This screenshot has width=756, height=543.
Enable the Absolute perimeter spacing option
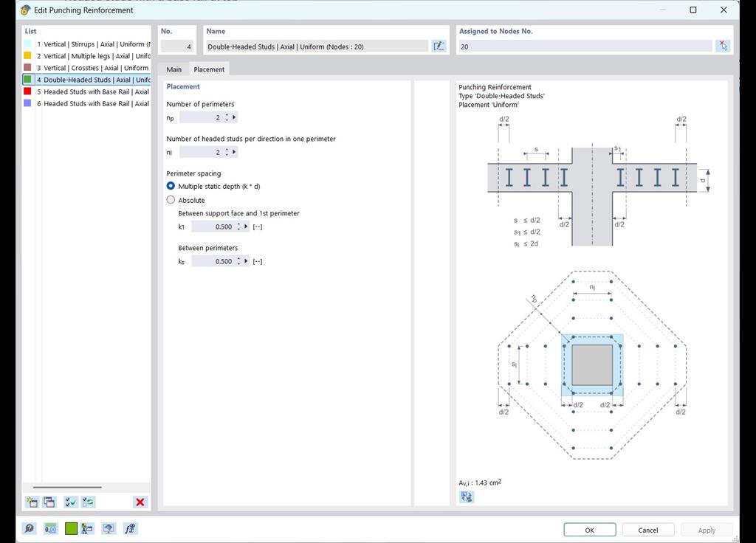171,199
